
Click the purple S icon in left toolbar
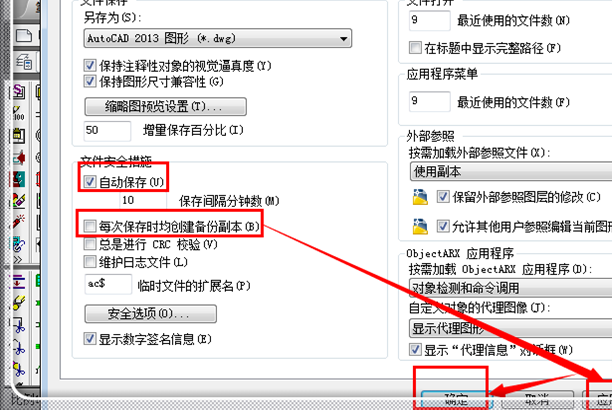pyautogui.click(x=18, y=92)
